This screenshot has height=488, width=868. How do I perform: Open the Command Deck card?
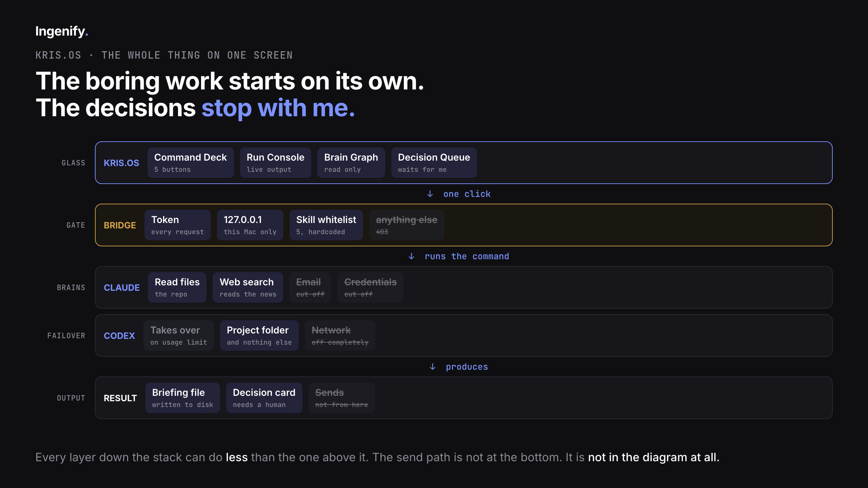coord(191,163)
